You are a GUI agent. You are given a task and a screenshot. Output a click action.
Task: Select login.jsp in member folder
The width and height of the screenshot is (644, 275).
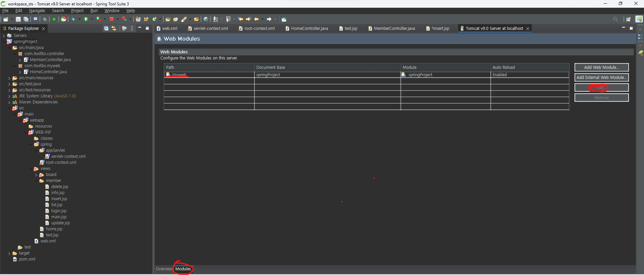click(x=59, y=211)
